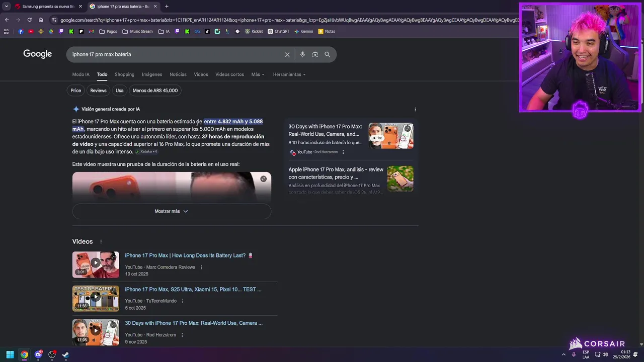Open 'S25 Ultra, Xiaomi 15, Pixel 10' video link
The image size is (644, 362).
tap(193, 289)
